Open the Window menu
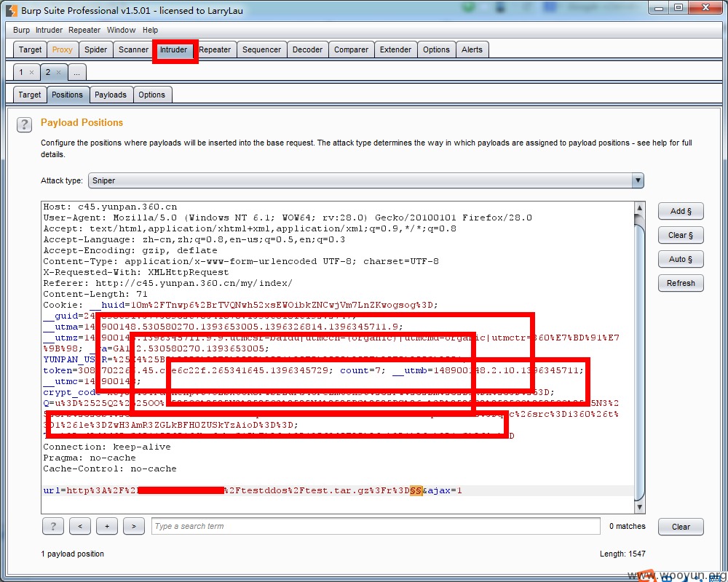Image resolution: width=728 pixels, height=582 pixels. point(121,30)
